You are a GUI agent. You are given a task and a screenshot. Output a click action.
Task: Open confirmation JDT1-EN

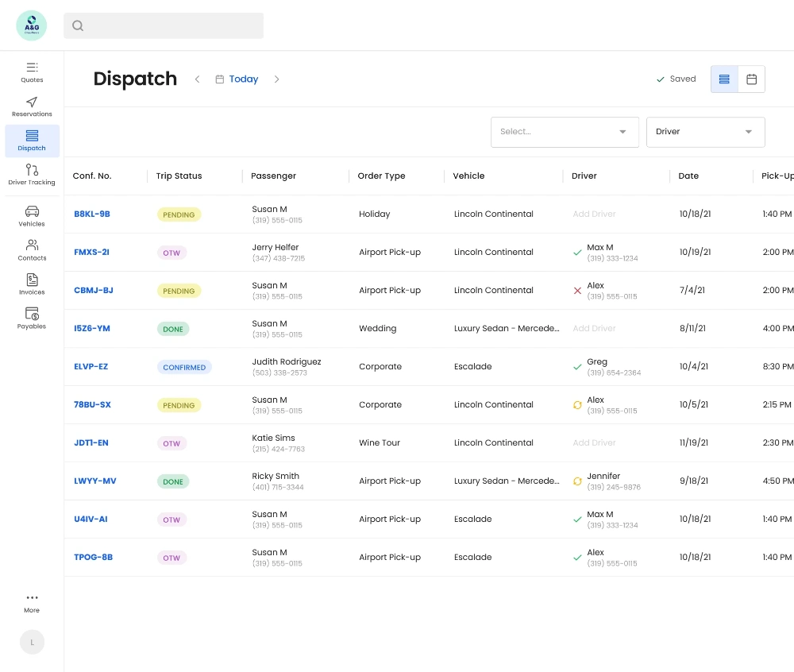(91, 442)
